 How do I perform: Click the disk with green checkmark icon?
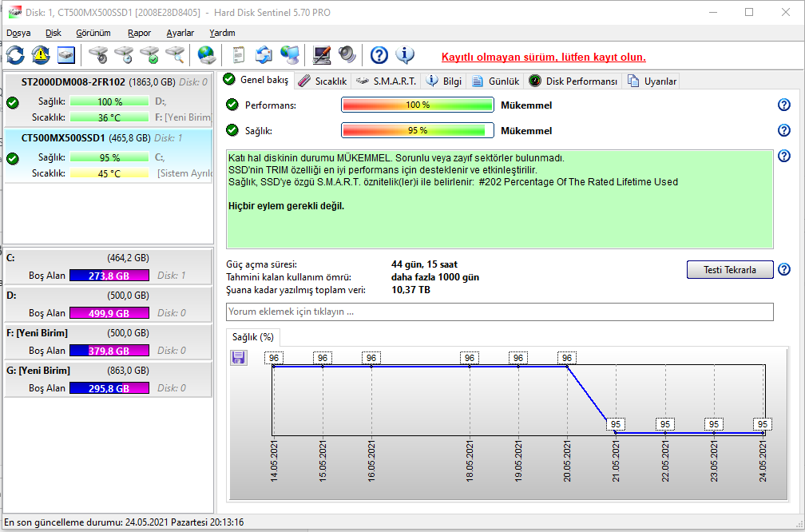[149, 55]
